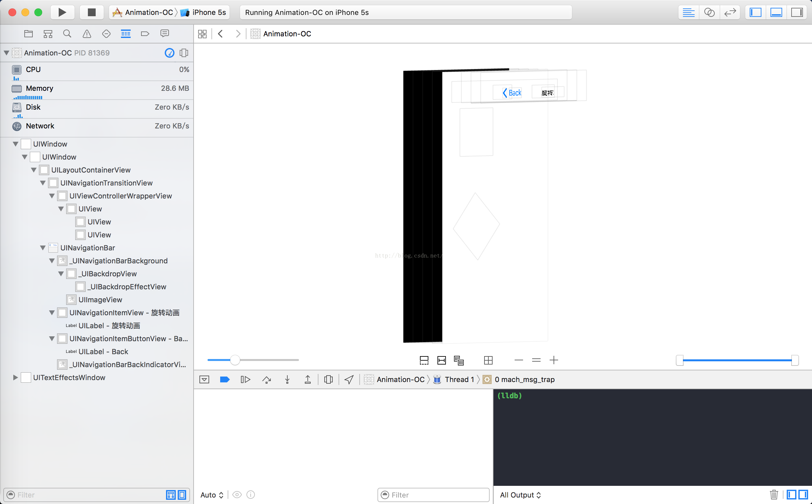Collapse the UINavigationBar node
The width and height of the screenshot is (812, 504).
43,248
